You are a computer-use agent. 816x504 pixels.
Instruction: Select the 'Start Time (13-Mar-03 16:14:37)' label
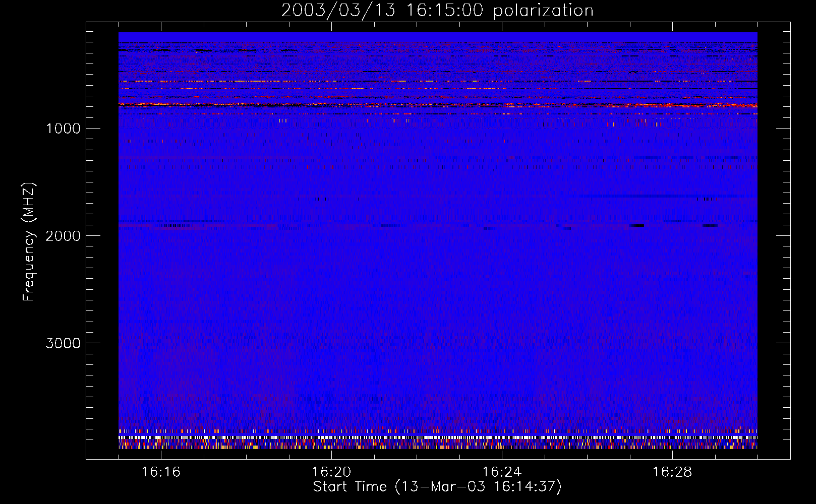click(x=437, y=487)
